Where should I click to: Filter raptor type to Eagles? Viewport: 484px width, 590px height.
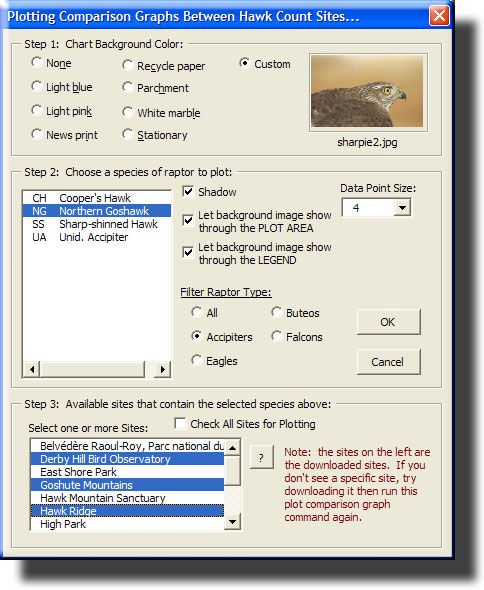(x=197, y=360)
